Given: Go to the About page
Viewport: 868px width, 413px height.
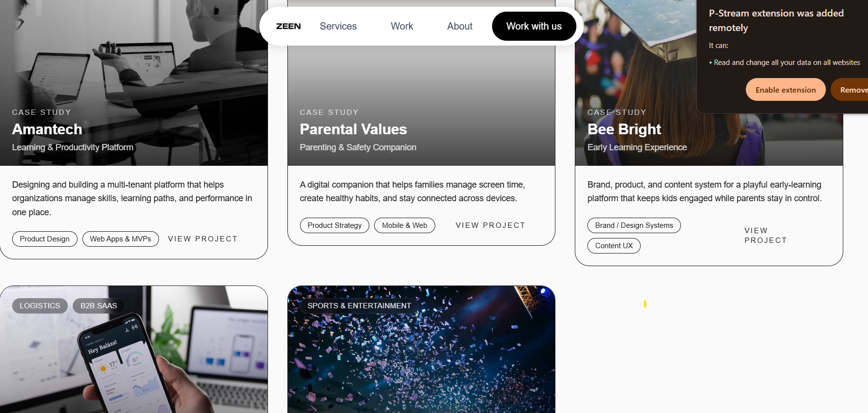Looking at the screenshot, I should click(x=459, y=26).
